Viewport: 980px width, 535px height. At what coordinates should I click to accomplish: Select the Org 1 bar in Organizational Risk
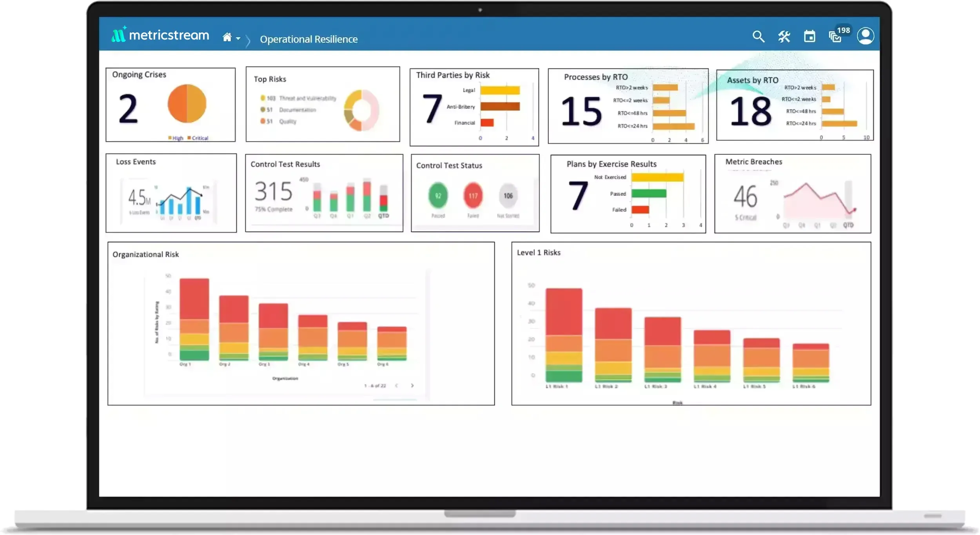coord(194,319)
